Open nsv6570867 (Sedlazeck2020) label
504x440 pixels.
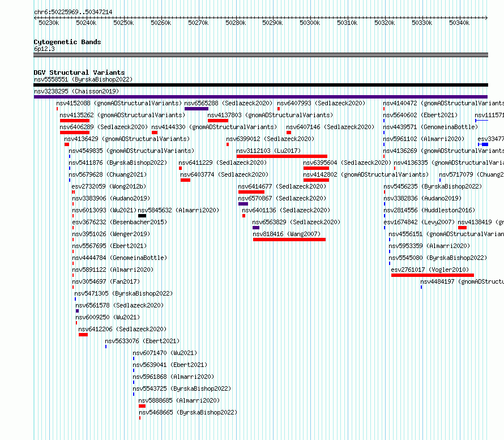click(282, 198)
